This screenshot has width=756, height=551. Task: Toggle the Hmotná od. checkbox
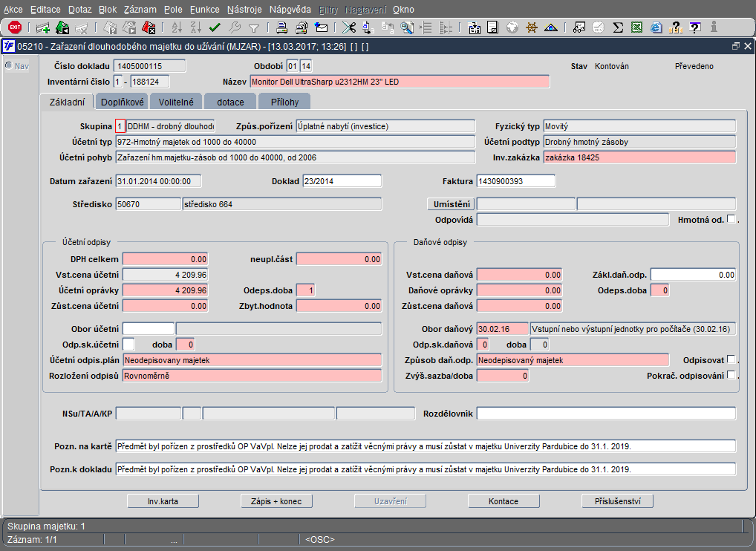[x=731, y=220]
